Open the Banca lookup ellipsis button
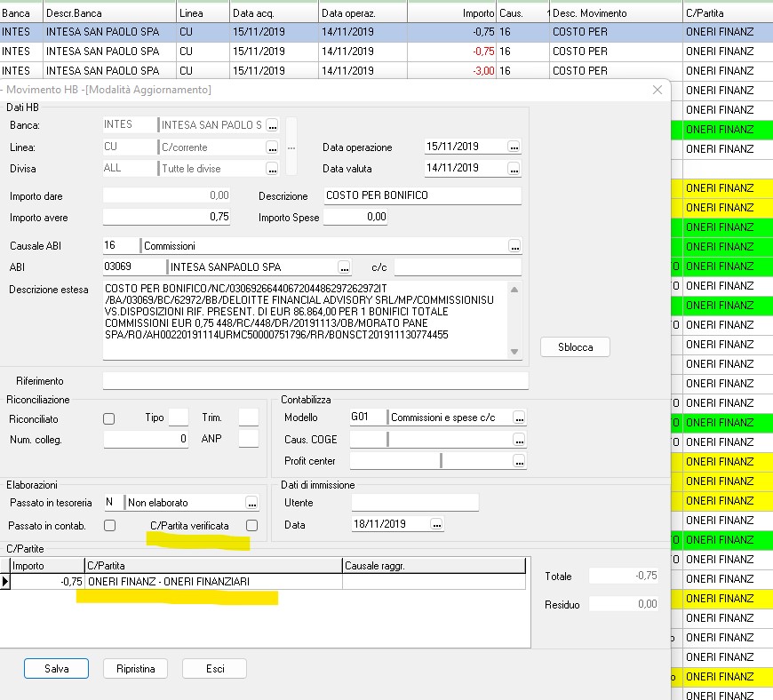 point(272,125)
